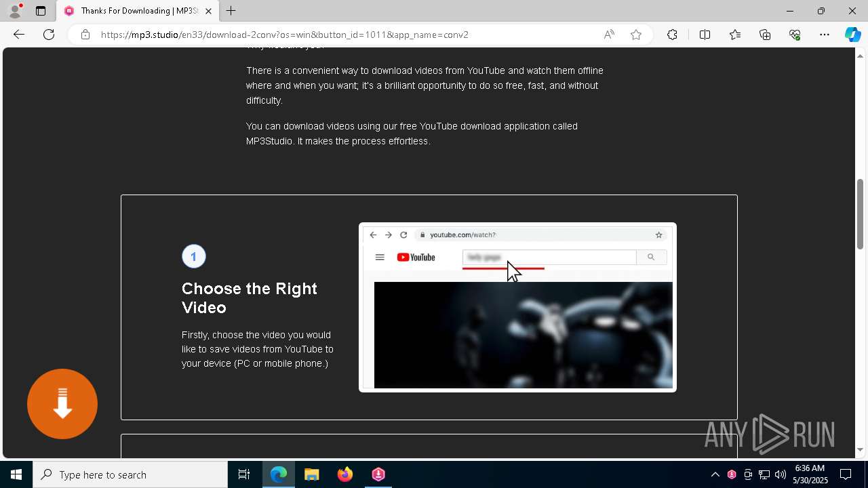868x488 pixels.
Task: Click the orange download arrow button
Action: tap(62, 404)
